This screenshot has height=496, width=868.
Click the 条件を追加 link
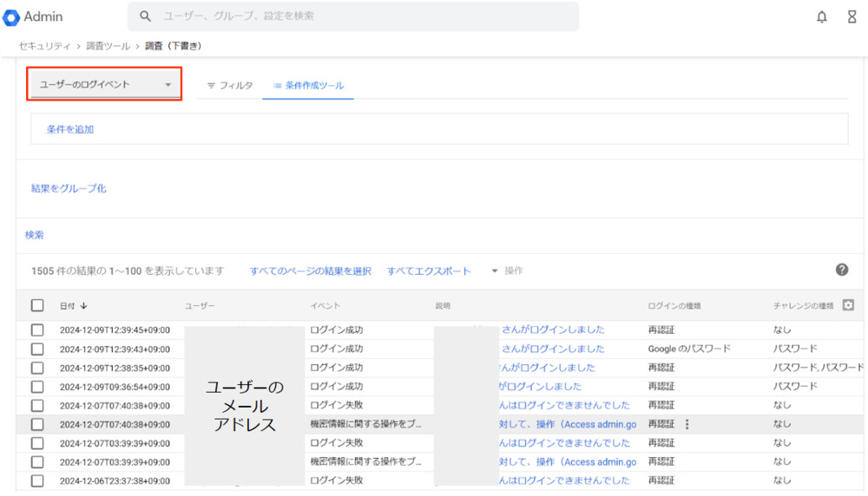click(70, 129)
